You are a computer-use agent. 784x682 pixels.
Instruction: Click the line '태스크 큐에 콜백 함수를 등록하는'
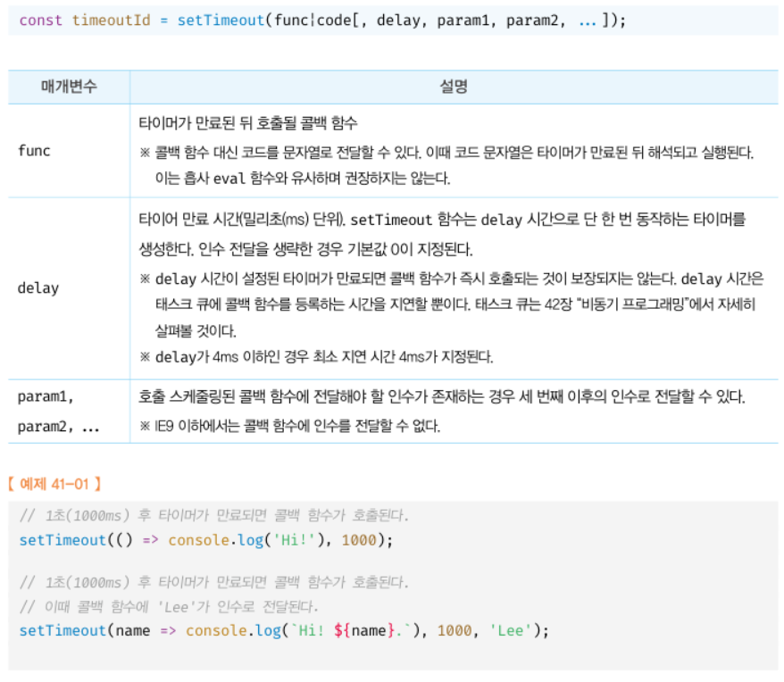(x=455, y=304)
